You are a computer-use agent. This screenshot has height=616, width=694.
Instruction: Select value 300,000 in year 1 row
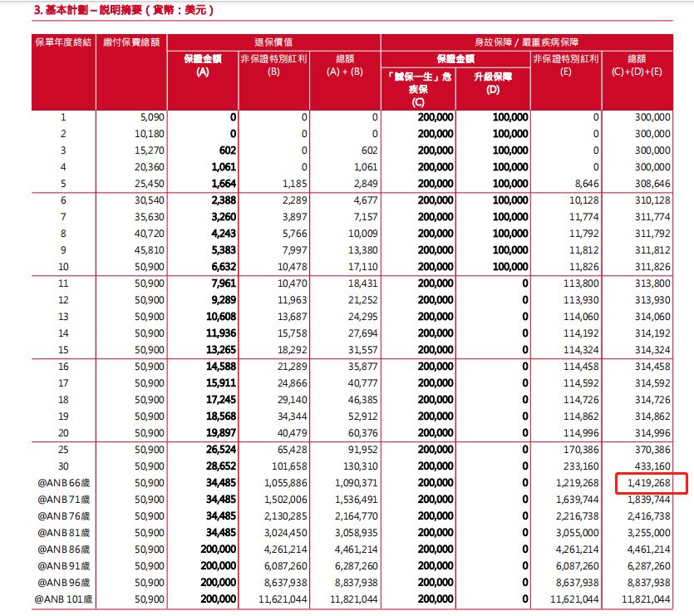pyautogui.click(x=652, y=117)
